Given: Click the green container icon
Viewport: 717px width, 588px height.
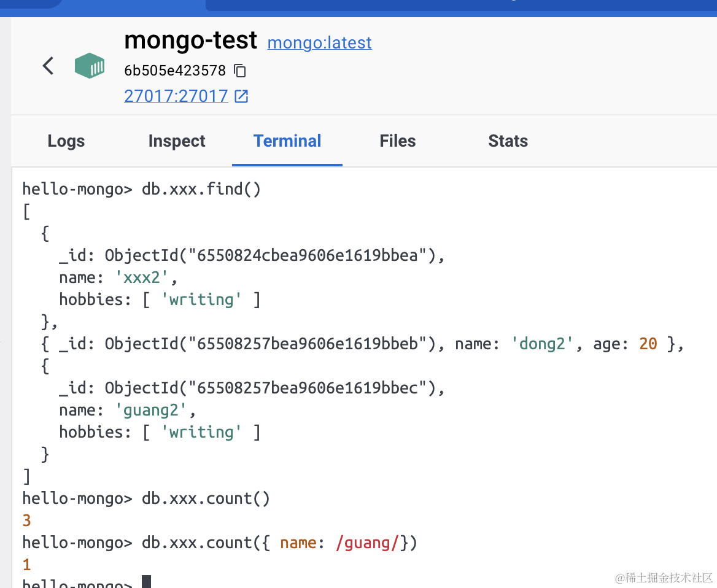Looking at the screenshot, I should (90, 66).
